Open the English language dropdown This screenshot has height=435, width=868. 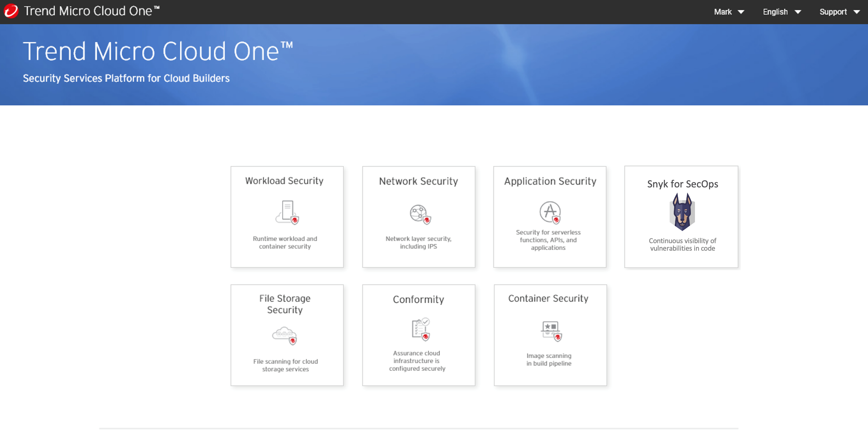point(781,12)
